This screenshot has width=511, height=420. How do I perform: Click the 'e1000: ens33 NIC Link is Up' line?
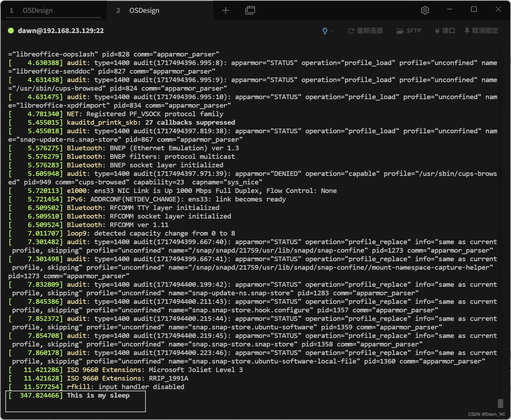click(172, 191)
